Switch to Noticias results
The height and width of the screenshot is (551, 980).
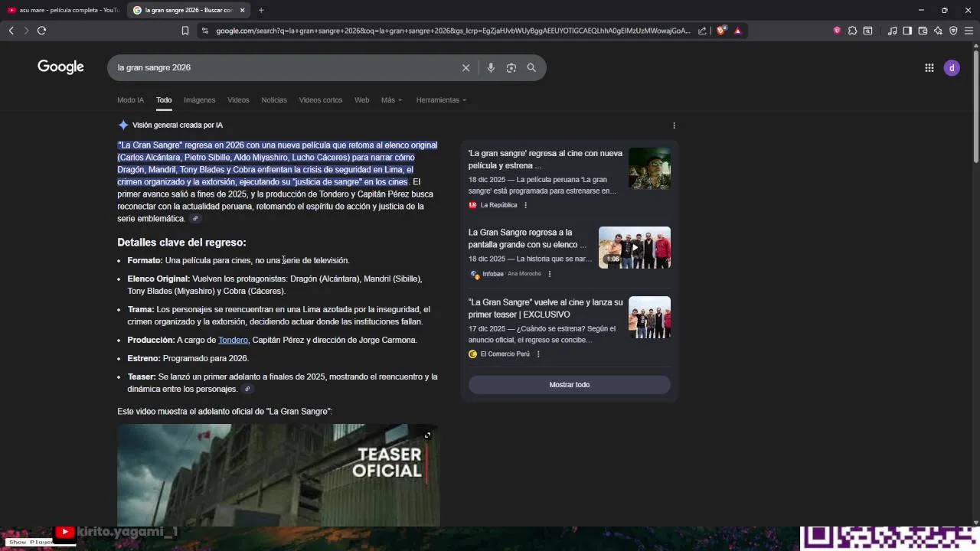click(x=274, y=100)
